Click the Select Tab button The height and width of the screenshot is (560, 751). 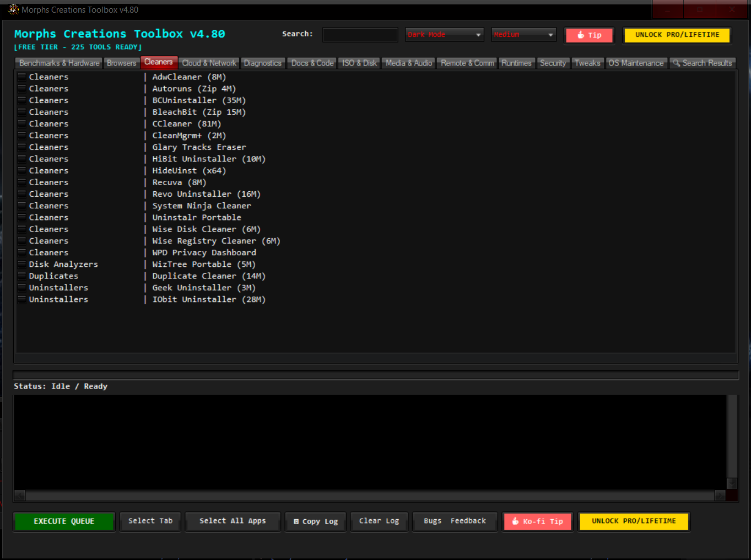[150, 521]
